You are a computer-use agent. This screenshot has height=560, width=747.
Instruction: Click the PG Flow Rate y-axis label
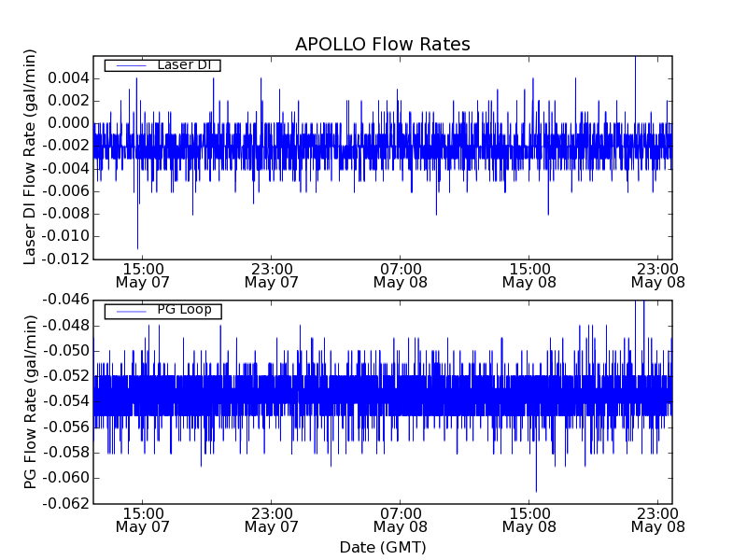(x=31, y=401)
